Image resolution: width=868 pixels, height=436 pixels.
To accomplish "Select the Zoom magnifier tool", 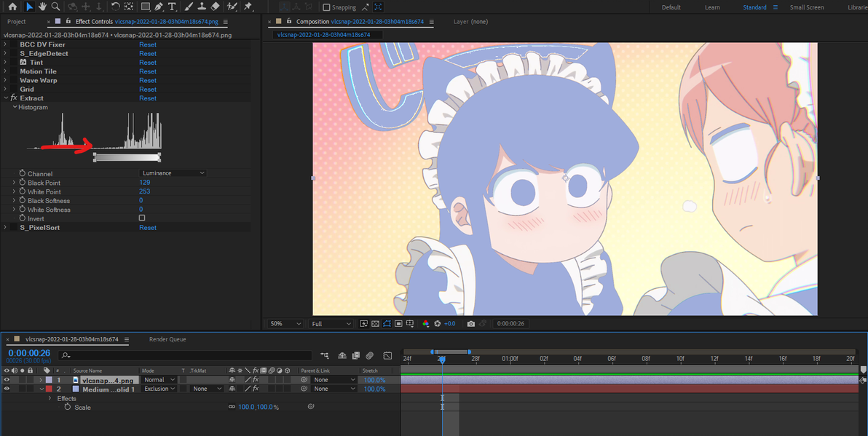I will tap(56, 7).
